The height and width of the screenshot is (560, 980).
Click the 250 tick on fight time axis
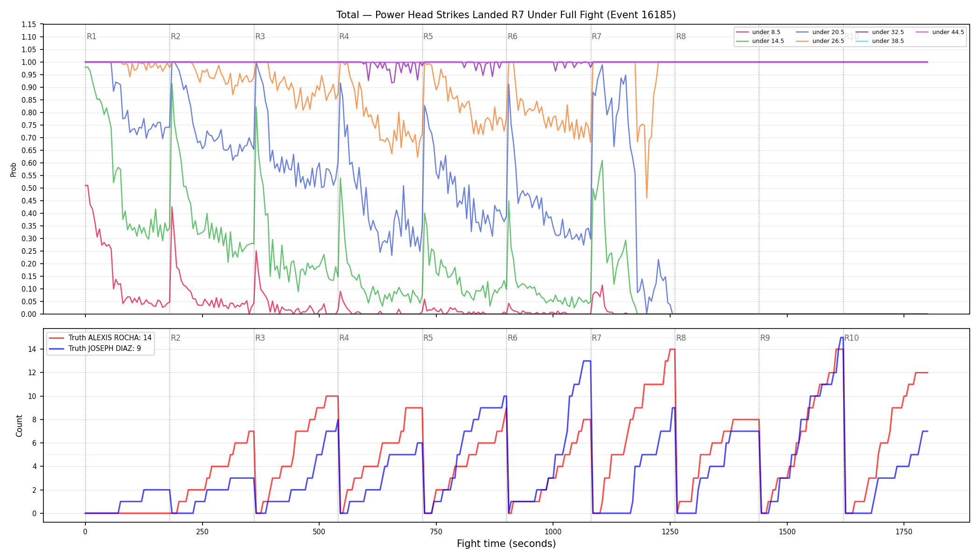click(x=202, y=531)
